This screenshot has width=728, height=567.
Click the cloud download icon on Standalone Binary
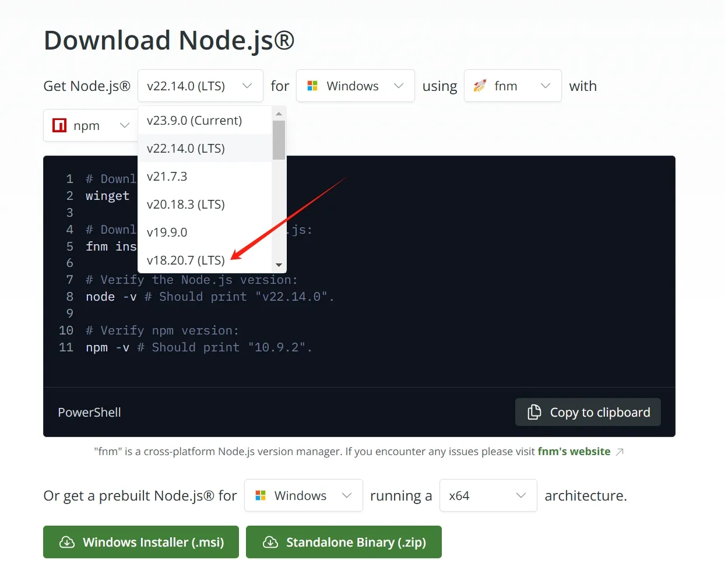pos(270,542)
